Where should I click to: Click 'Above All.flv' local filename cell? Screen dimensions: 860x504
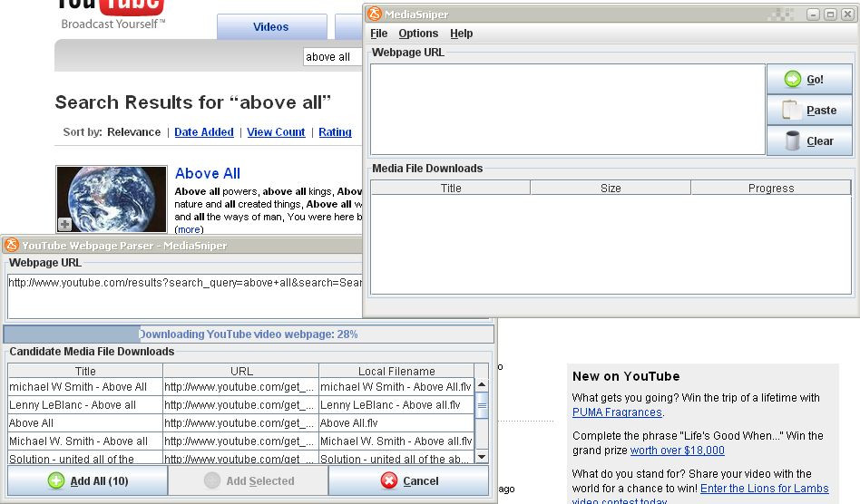(x=396, y=423)
